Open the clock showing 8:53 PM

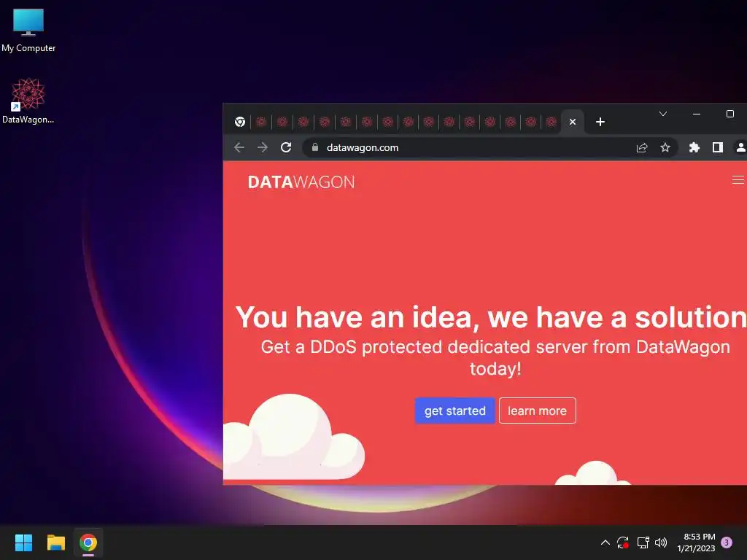click(x=696, y=542)
